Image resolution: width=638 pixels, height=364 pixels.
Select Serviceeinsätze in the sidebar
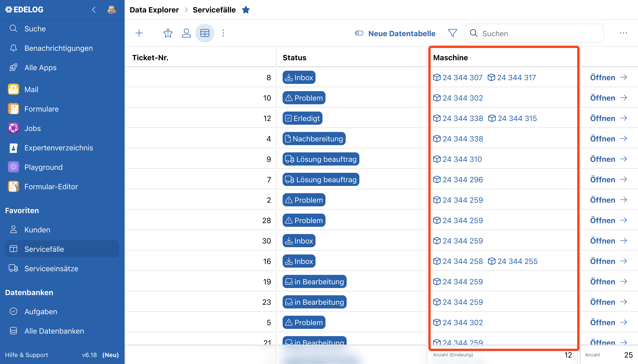click(62, 269)
